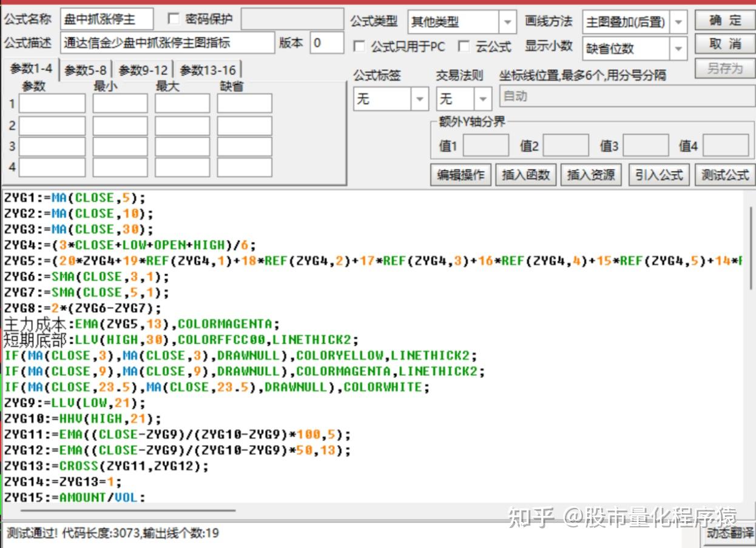Click the 版本 field showing 0
The width and height of the screenshot is (756, 548).
tap(327, 43)
